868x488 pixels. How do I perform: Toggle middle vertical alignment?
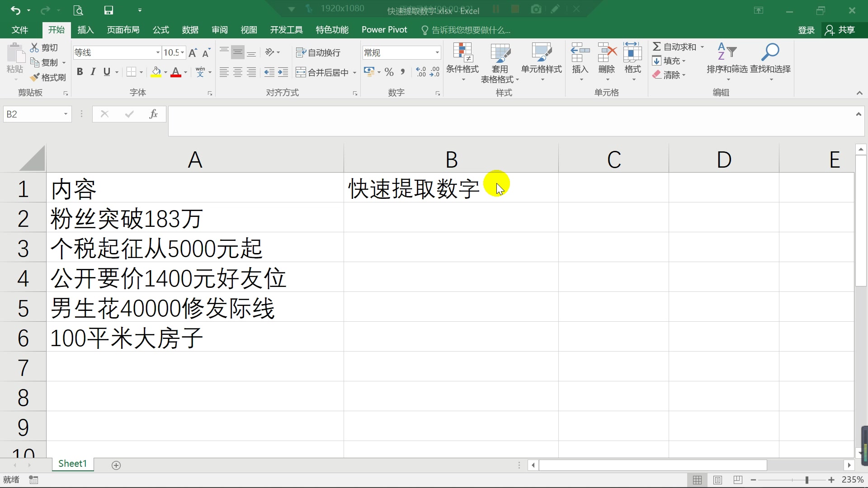point(238,52)
